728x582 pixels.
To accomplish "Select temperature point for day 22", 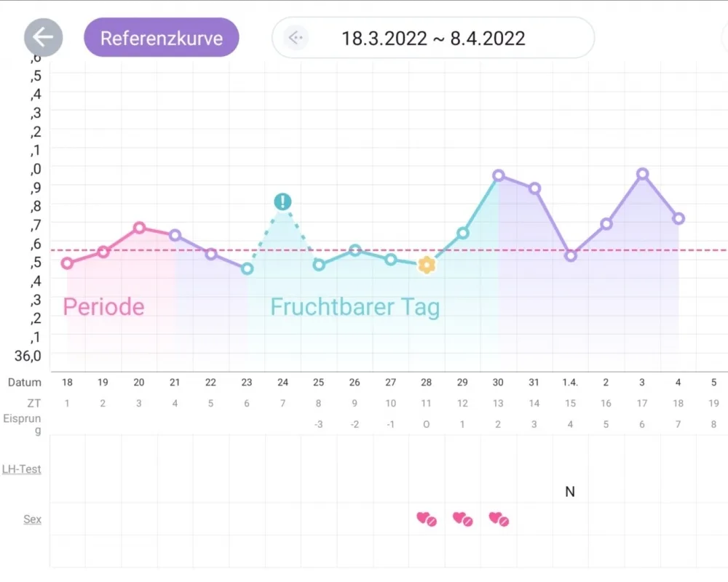I will [x=211, y=254].
